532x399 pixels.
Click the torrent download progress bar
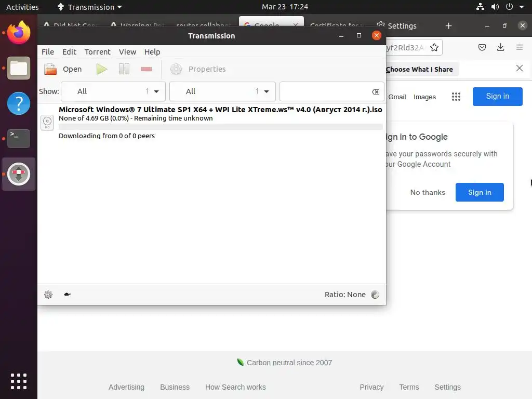click(x=220, y=127)
